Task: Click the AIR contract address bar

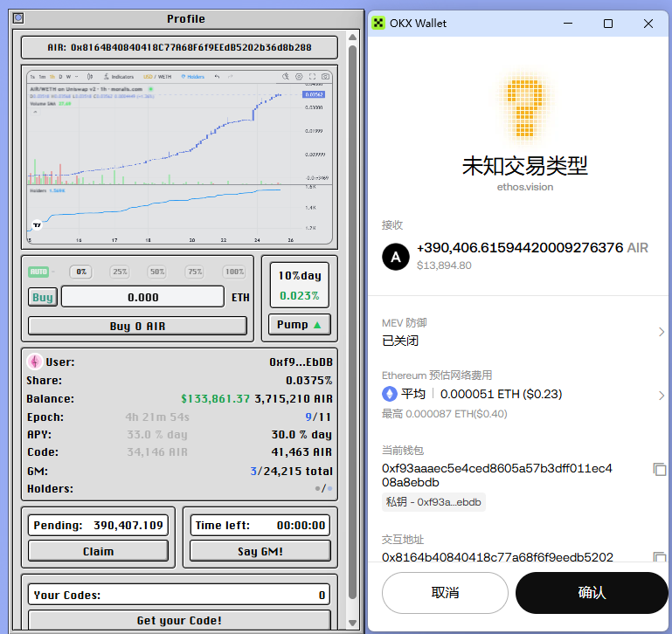Action: click(x=179, y=47)
